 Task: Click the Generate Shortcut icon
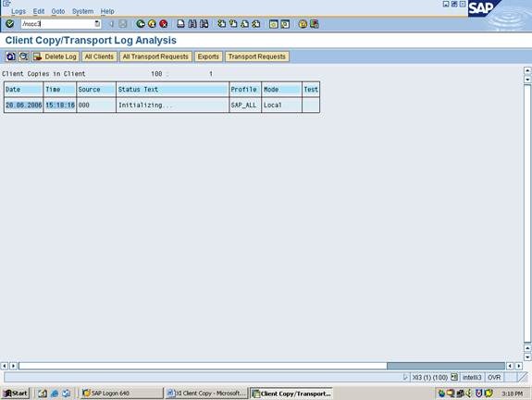coord(285,24)
